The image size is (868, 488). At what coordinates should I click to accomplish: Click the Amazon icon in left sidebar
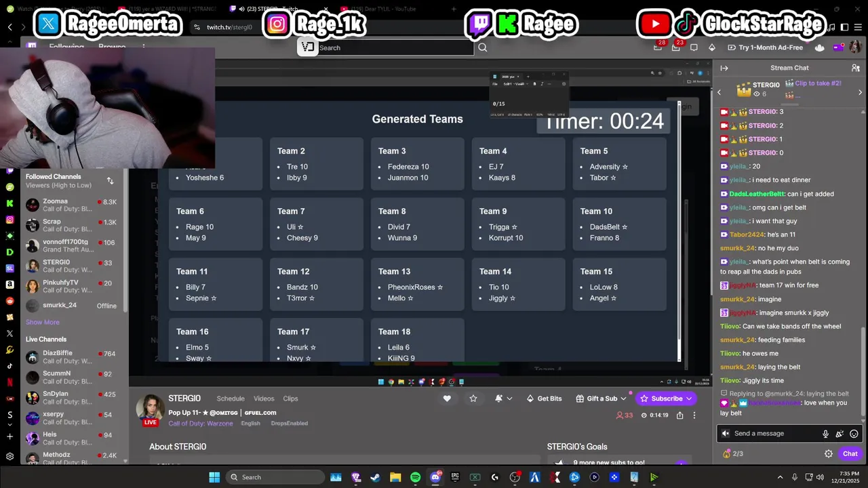(9, 285)
